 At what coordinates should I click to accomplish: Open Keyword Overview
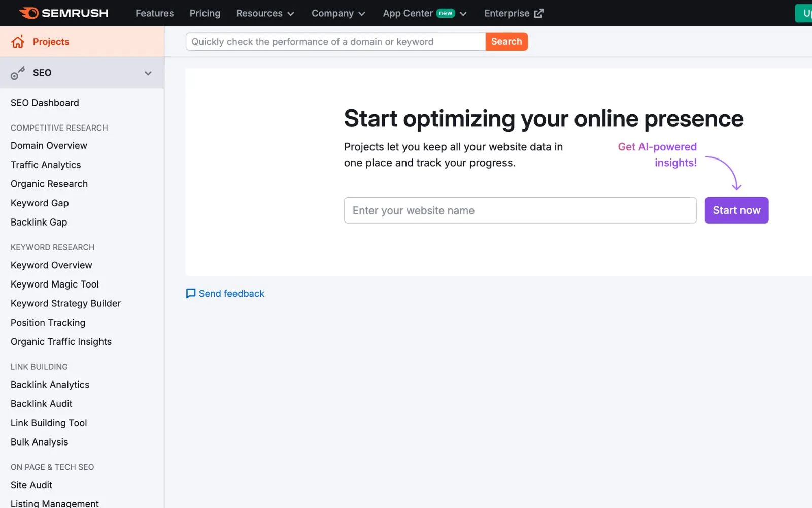click(51, 265)
